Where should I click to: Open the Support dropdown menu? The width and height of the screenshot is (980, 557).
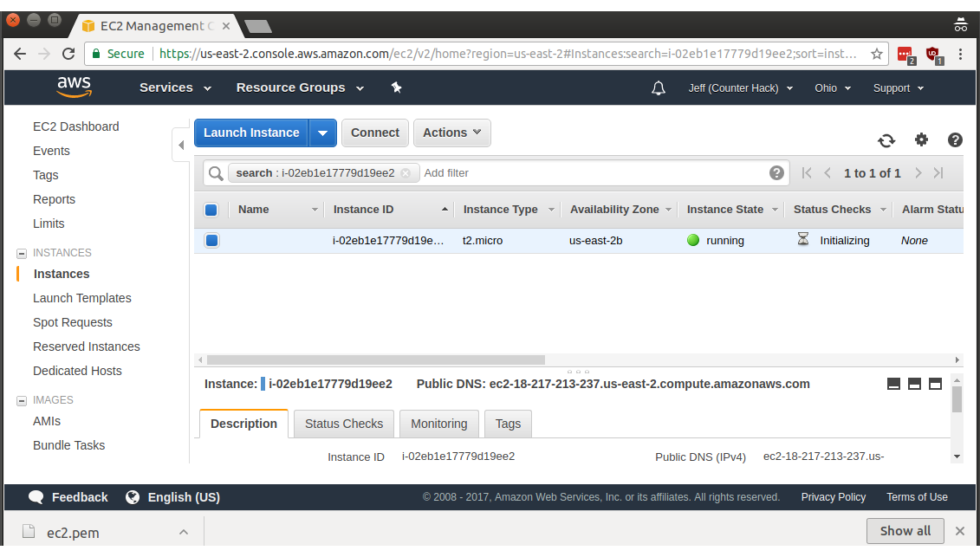click(899, 88)
